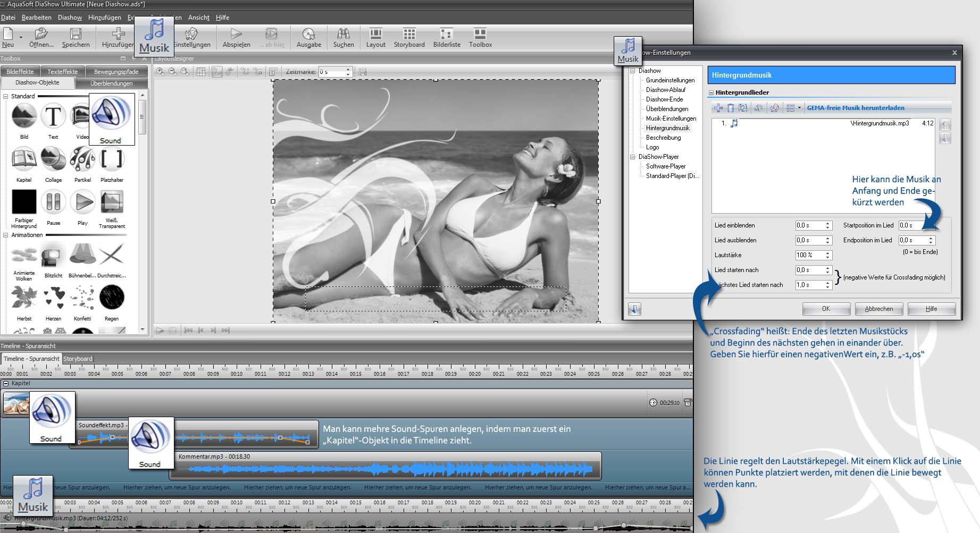Open the Bearbeiten menu

click(x=36, y=18)
